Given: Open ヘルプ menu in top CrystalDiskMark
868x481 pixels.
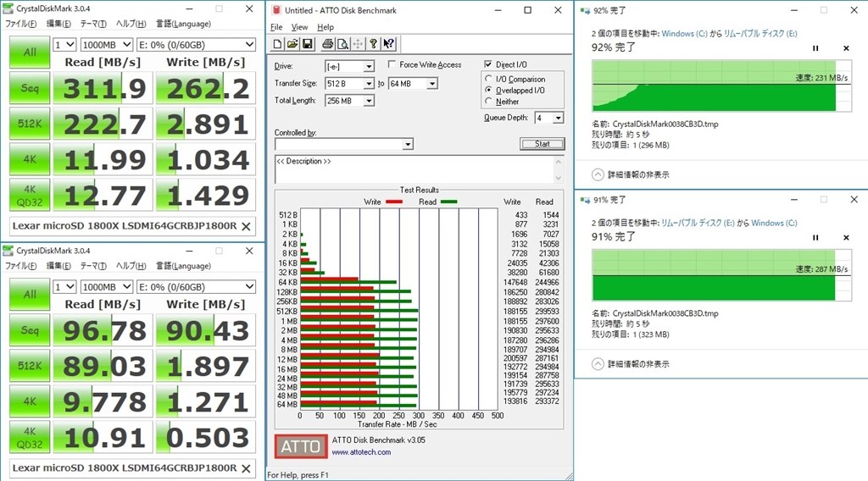Looking at the screenshot, I should [131, 24].
